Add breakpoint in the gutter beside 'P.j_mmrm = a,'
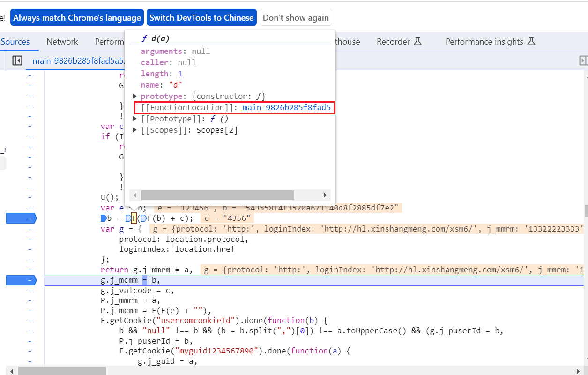This screenshot has height=375, width=588. click(30, 300)
